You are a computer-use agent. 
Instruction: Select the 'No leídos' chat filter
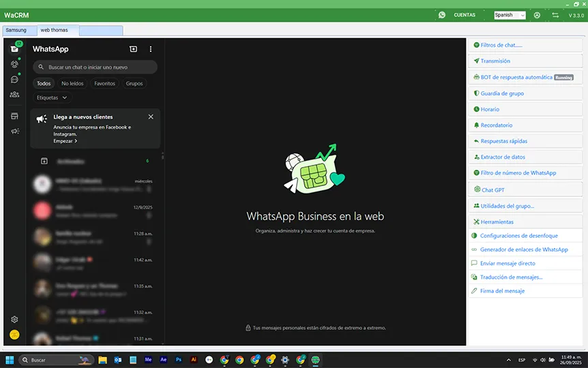pyautogui.click(x=73, y=84)
